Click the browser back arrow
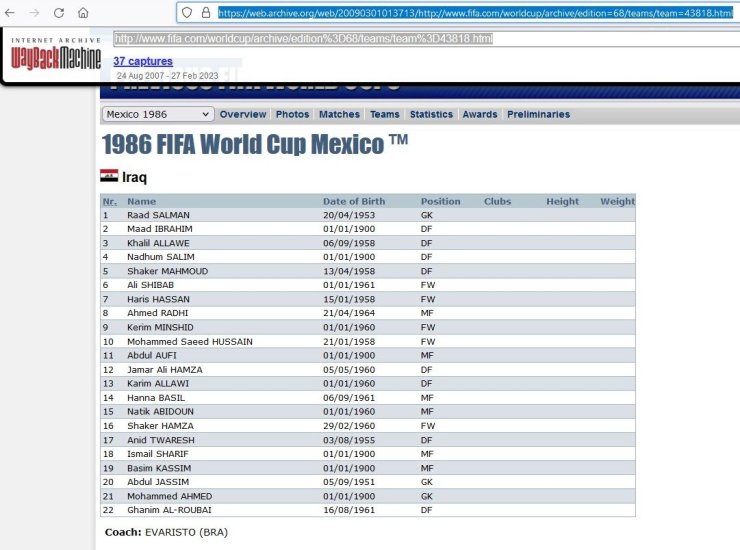 click(11, 13)
